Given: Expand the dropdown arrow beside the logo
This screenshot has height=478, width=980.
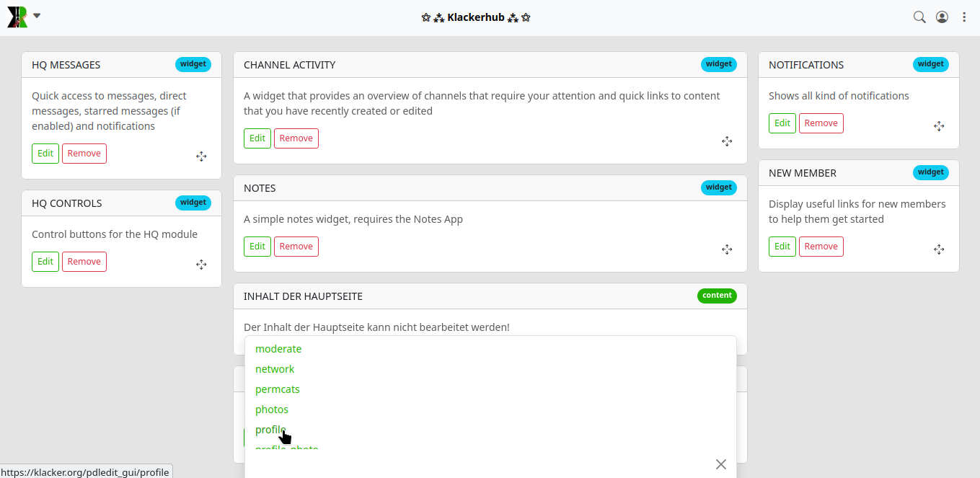Looking at the screenshot, I should click(x=37, y=15).
